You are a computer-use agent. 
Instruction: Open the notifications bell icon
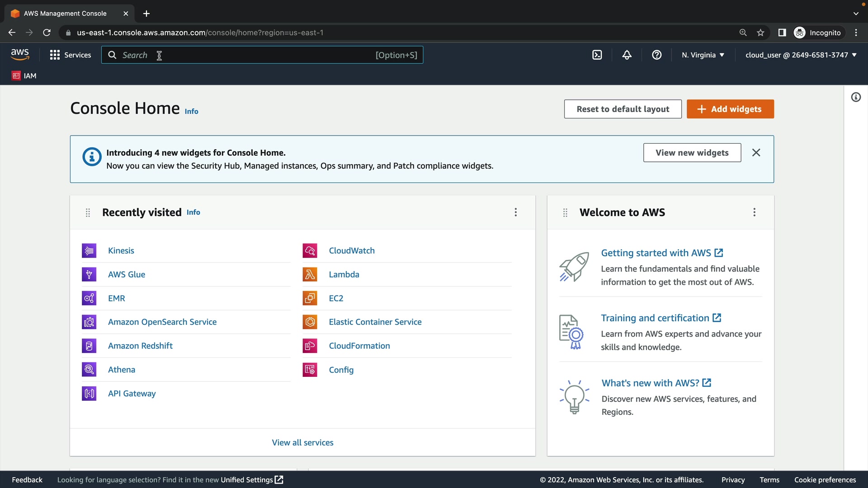click(627, 55)
